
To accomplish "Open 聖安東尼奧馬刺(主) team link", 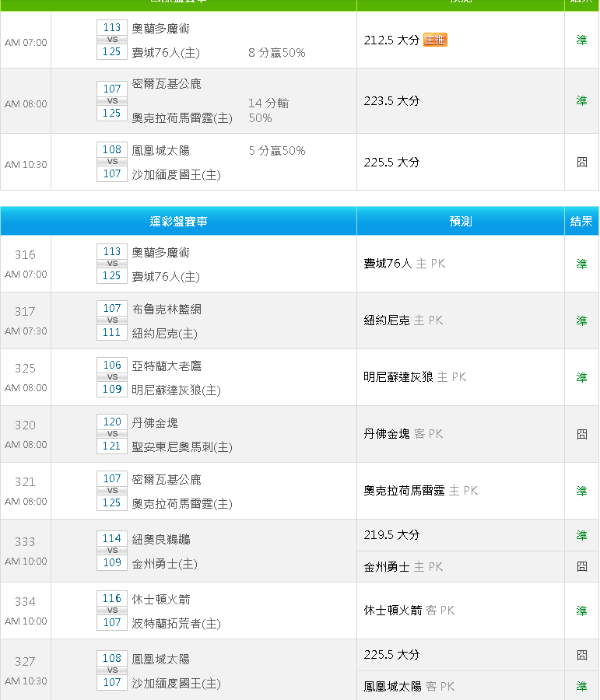I will (x=182, y=447).
